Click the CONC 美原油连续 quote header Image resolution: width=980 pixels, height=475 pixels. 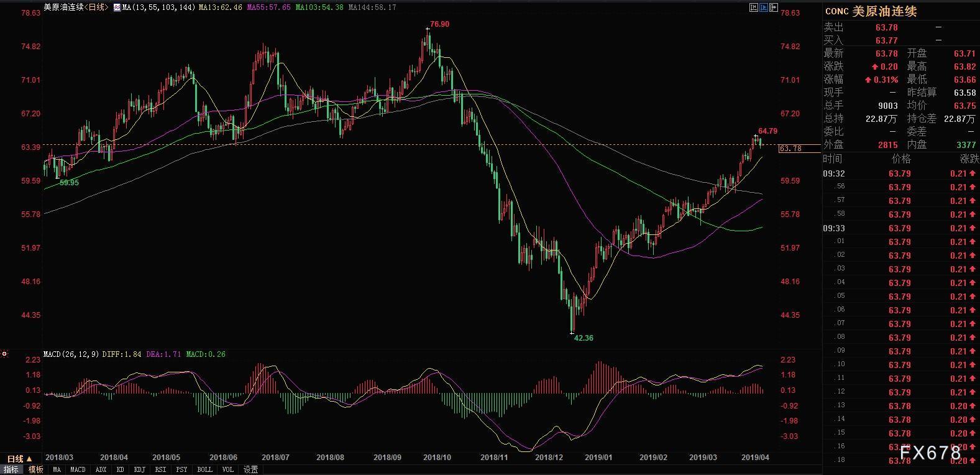coord(871,11)
